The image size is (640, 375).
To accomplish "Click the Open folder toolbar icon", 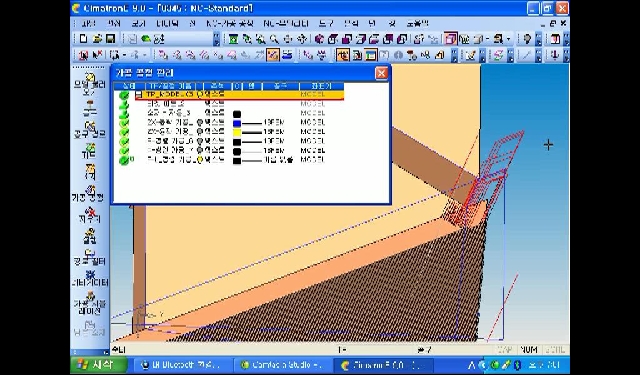I will coord(97,39).
